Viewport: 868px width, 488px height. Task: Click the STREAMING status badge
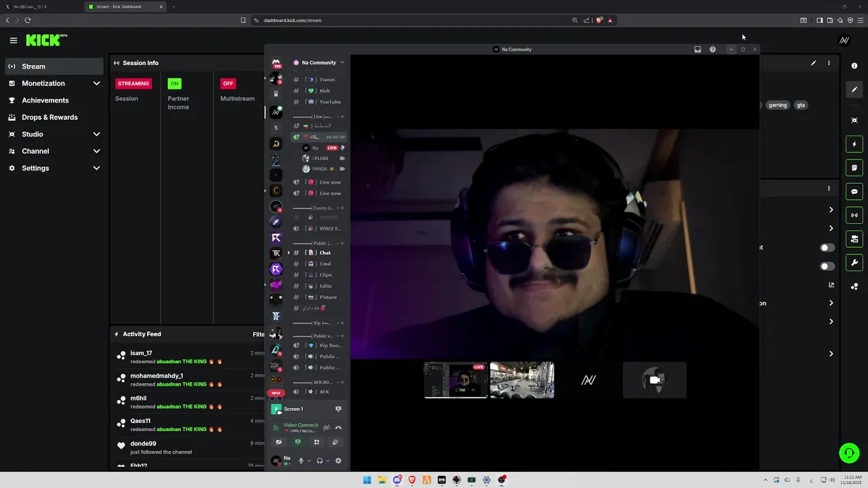(x=134, y=83)
